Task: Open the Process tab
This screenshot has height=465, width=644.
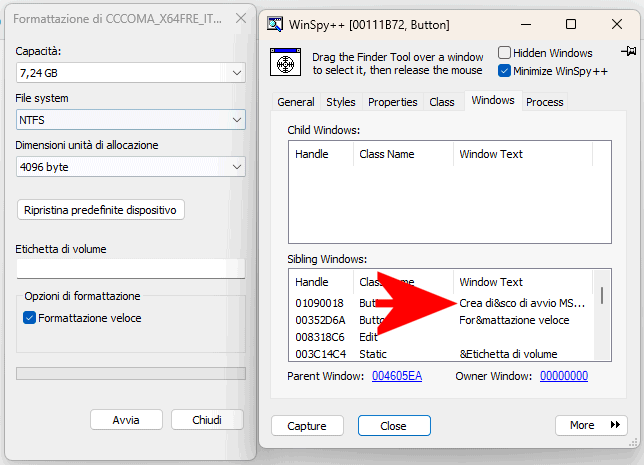Action: (x=545, y=102)
